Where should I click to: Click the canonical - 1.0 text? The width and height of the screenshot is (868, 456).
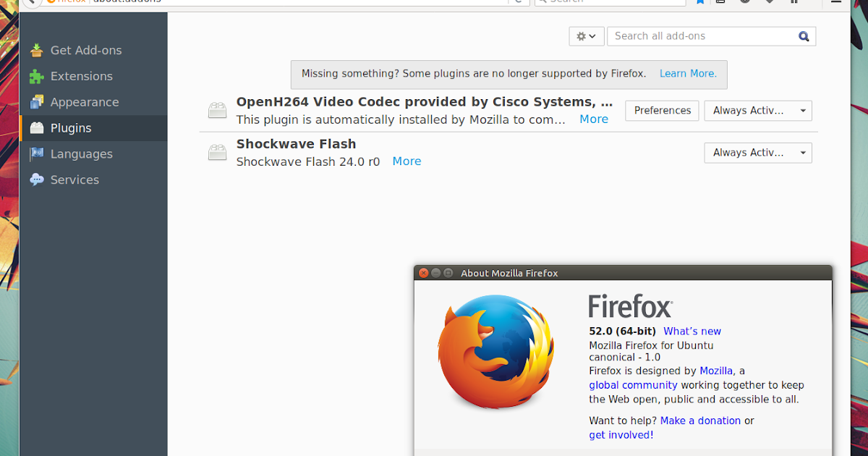(624, 357)
